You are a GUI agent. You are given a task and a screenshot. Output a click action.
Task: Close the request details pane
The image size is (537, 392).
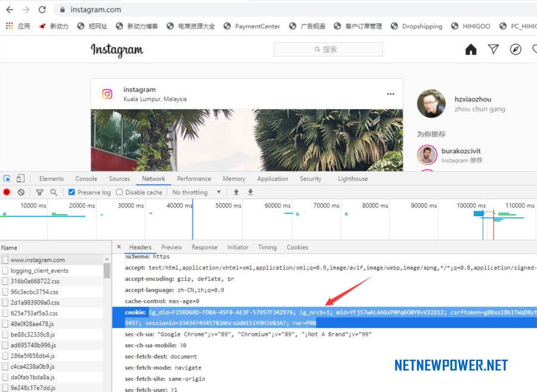(119, 246)
